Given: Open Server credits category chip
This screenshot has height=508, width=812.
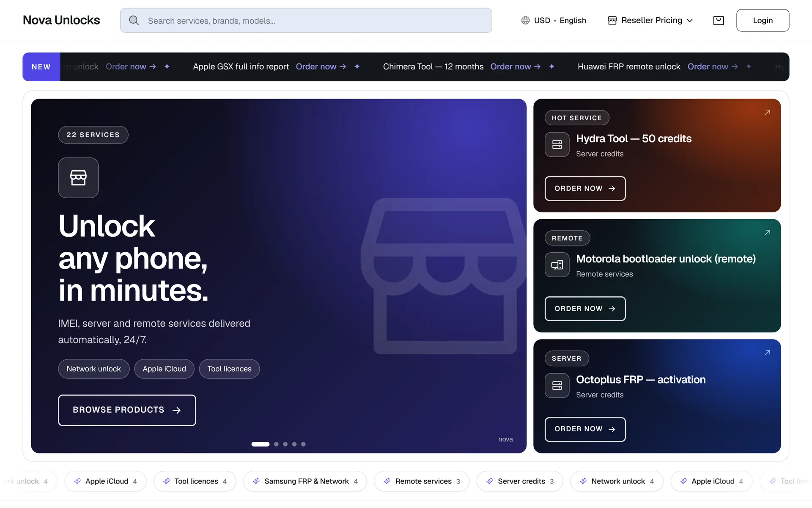Looking at the screenshot, I should [520, 481].
